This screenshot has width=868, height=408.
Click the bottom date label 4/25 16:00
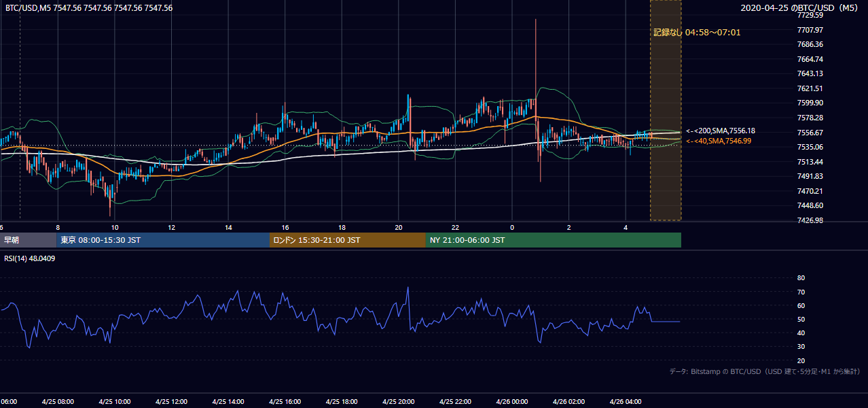click(x=285, y=402)
